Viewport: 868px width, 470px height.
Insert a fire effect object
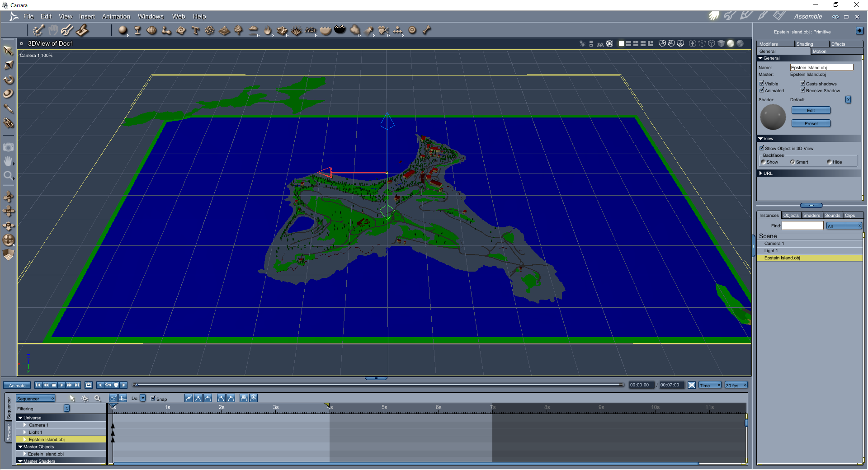(x=268, y=30)
